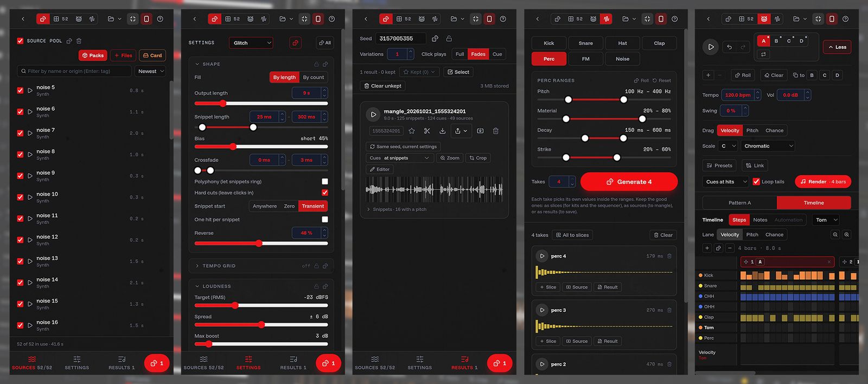The image size is (868, 384).
Task: Zoom in the timeline lane view
Action: (847, 235)
